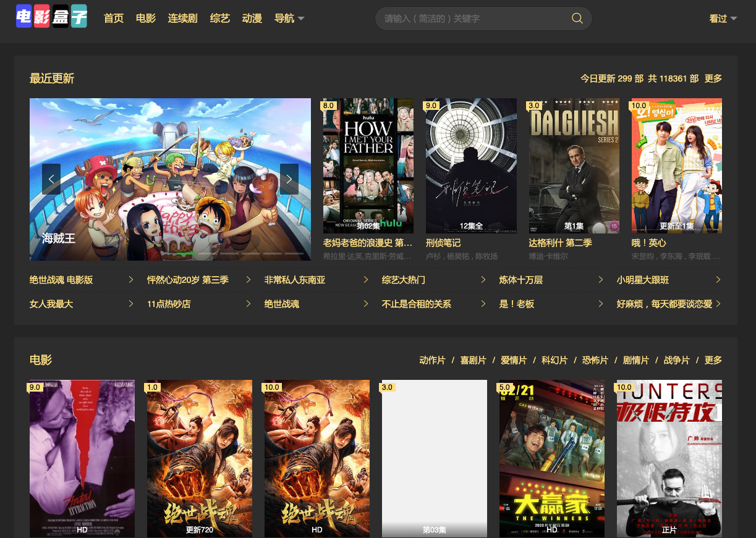756x538 pixels.
Task: Click chevron beside 综艺大热门
Action: pyautogui.click(x=483, y=280)
